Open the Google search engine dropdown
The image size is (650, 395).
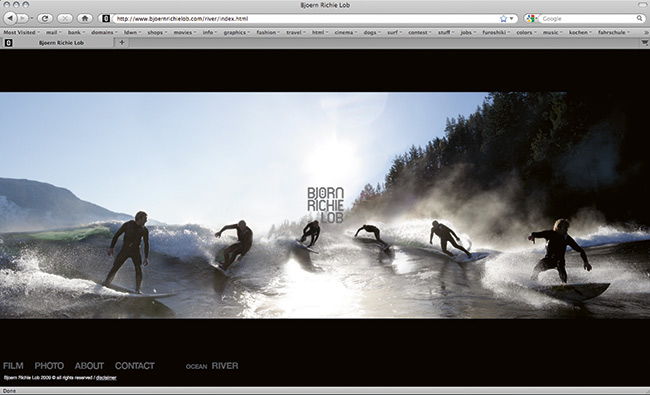click(531, 19)
